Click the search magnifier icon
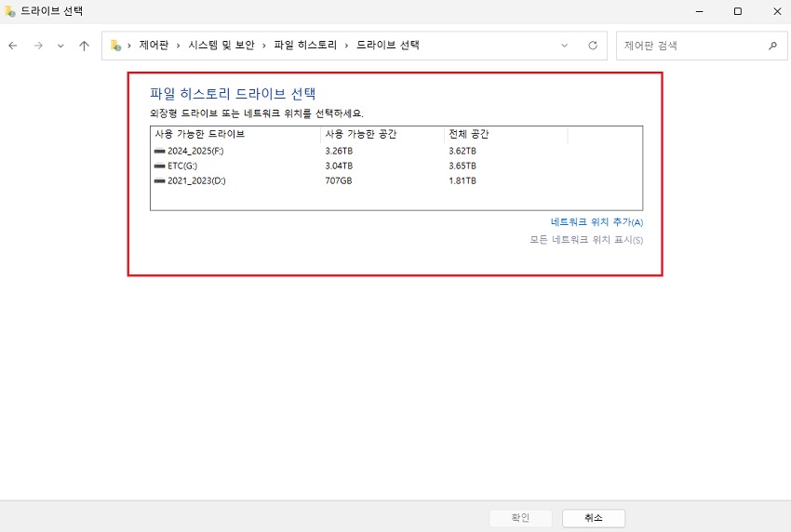The width and height of the screenshot is (791, 532). click(771, 46)
